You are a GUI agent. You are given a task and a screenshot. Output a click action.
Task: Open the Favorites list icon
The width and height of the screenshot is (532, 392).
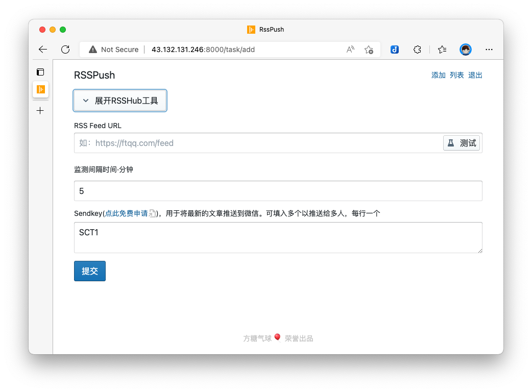[442, 50]
